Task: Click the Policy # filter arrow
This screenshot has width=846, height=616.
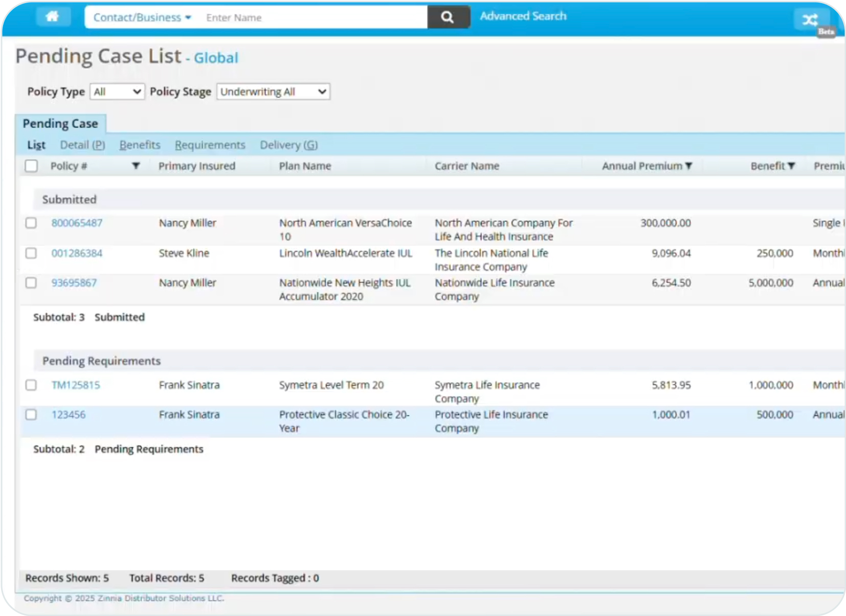Action: coord(136,166)
